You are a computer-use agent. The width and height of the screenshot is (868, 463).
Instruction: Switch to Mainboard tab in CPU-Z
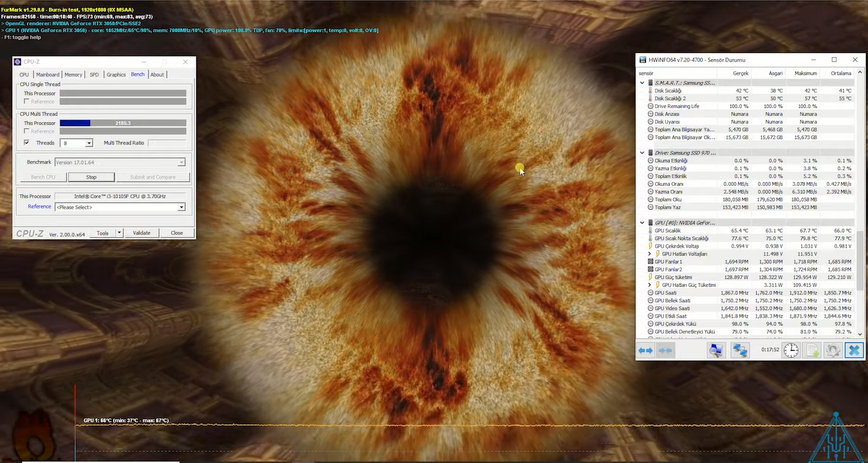coord(48,75)
